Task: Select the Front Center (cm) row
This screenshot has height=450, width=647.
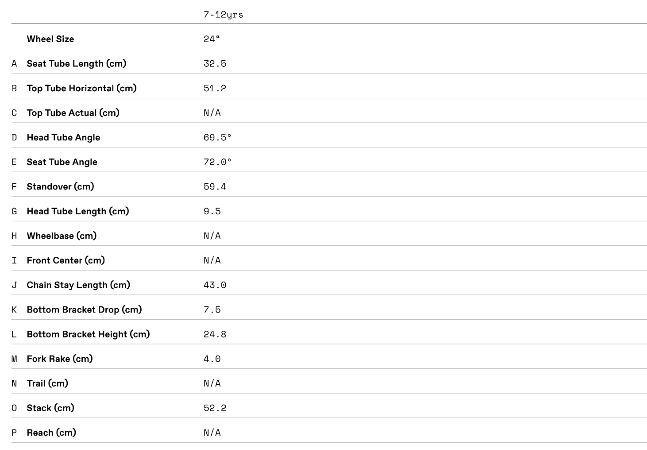Action: 65,260
